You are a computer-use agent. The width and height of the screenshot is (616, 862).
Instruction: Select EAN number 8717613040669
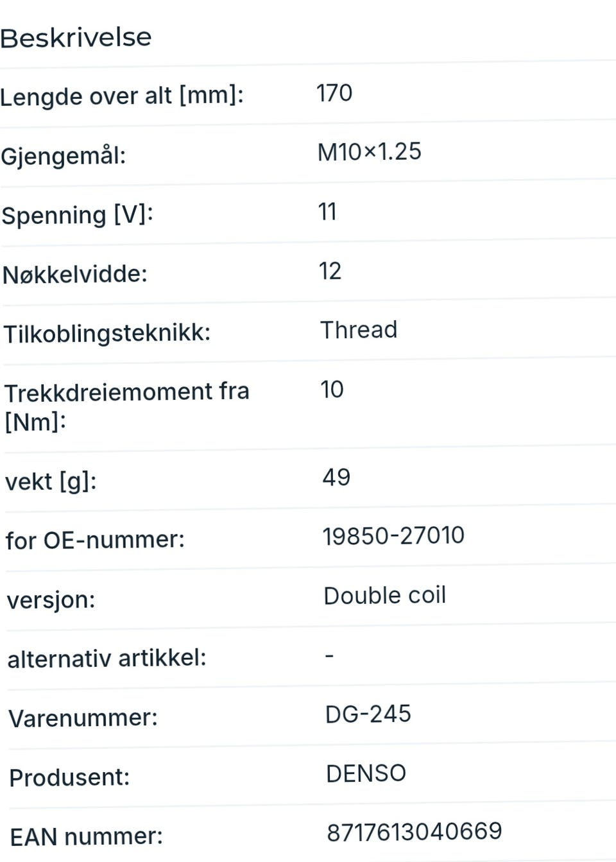pyautogui.click(x=415, y=832)
